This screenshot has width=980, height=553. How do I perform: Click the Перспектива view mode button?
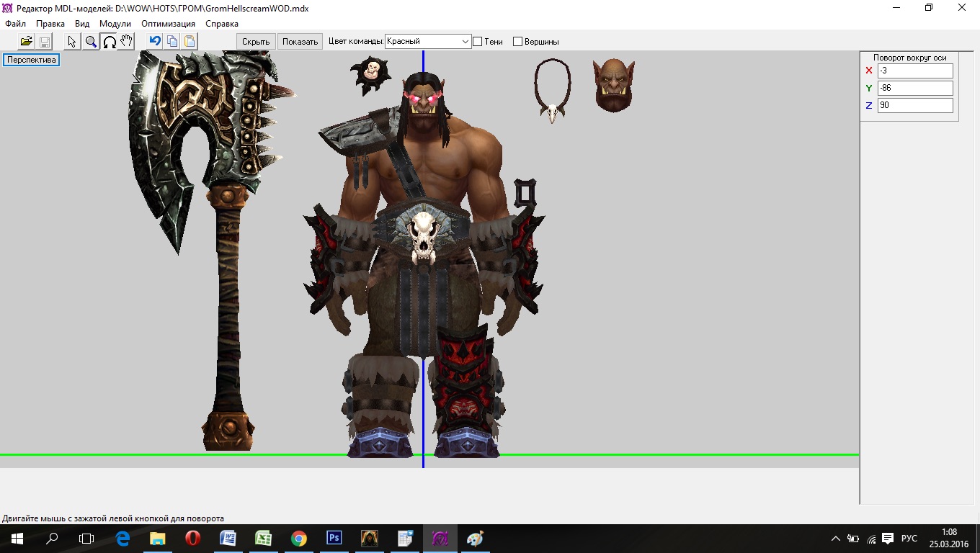click(x=32, y=60)
